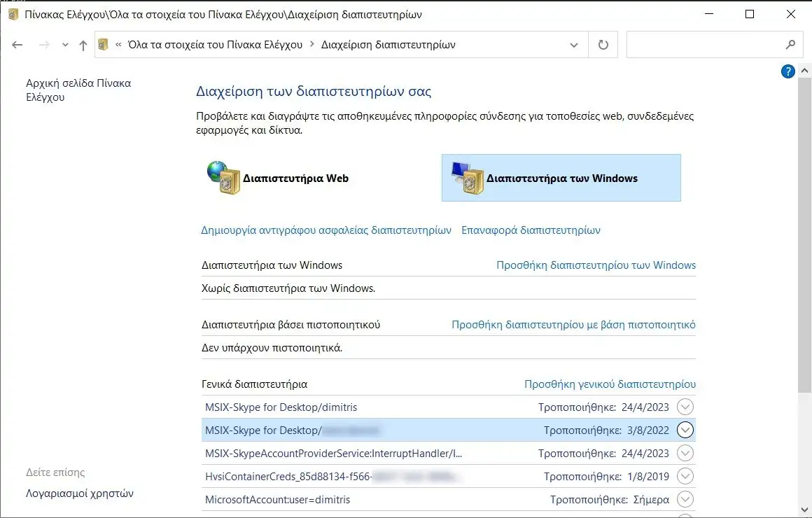Click 'Δημιουργία αντιγράφου ασφαλείας διαπιστευτηρίων' link
The height and width of the screenshot is (518, 812).
(326, 230)
